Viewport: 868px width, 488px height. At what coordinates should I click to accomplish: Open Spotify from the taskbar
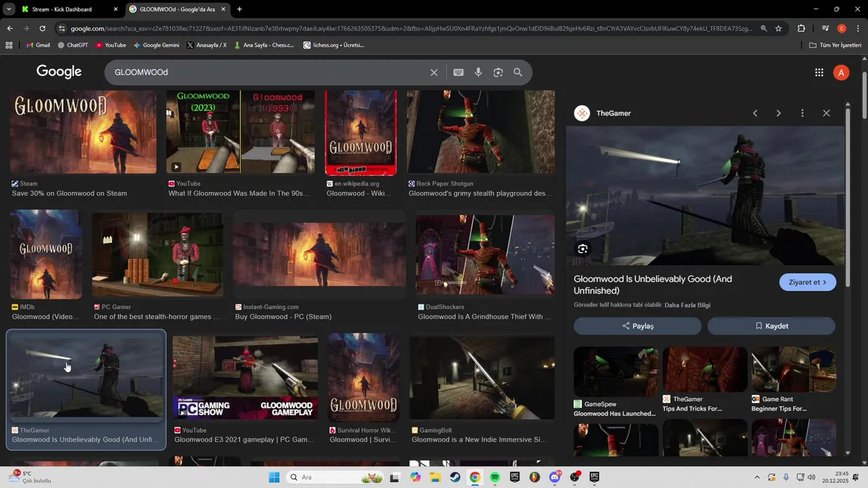495,477
